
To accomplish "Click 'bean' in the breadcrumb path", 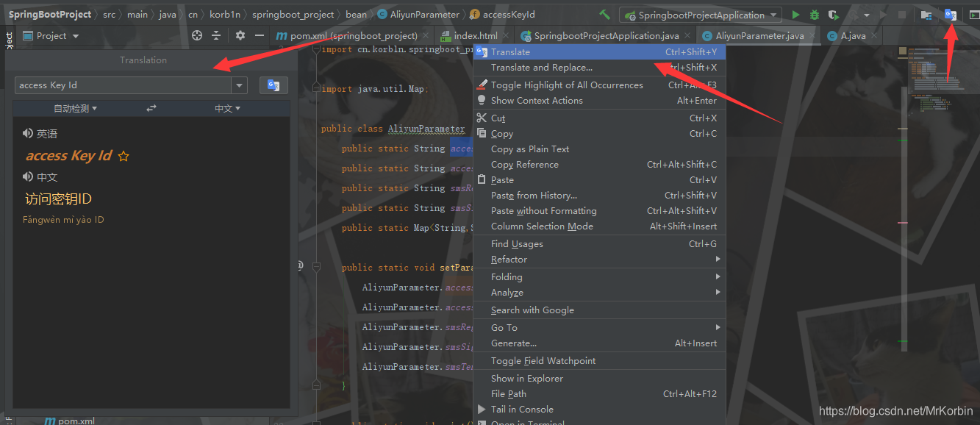I will 356,15.
